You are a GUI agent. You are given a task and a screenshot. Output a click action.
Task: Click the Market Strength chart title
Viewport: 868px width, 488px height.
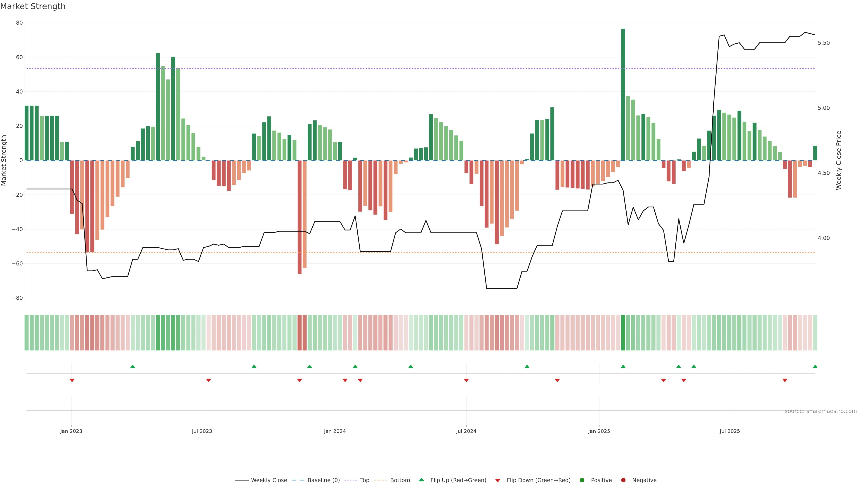tap(33, 6)
